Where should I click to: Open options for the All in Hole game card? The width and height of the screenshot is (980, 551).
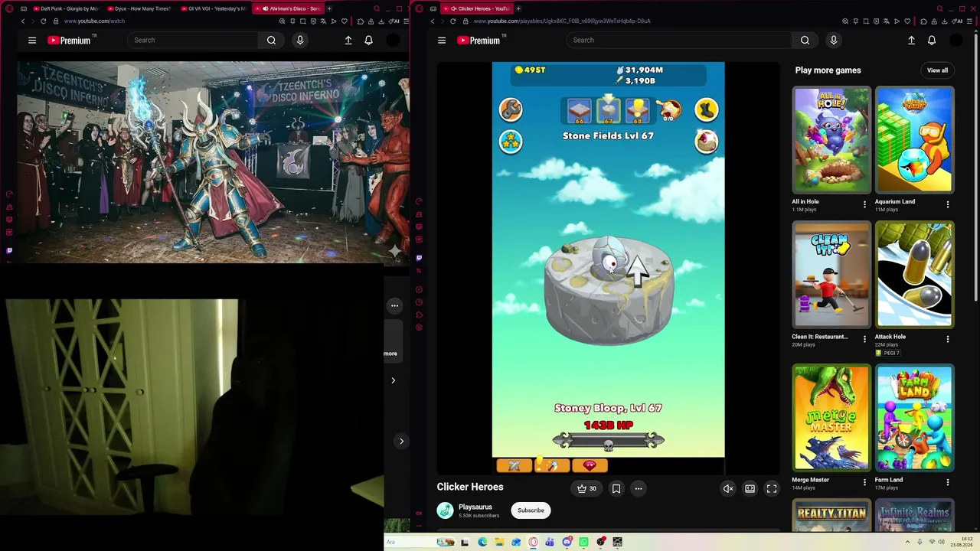[x=864, y=204]
